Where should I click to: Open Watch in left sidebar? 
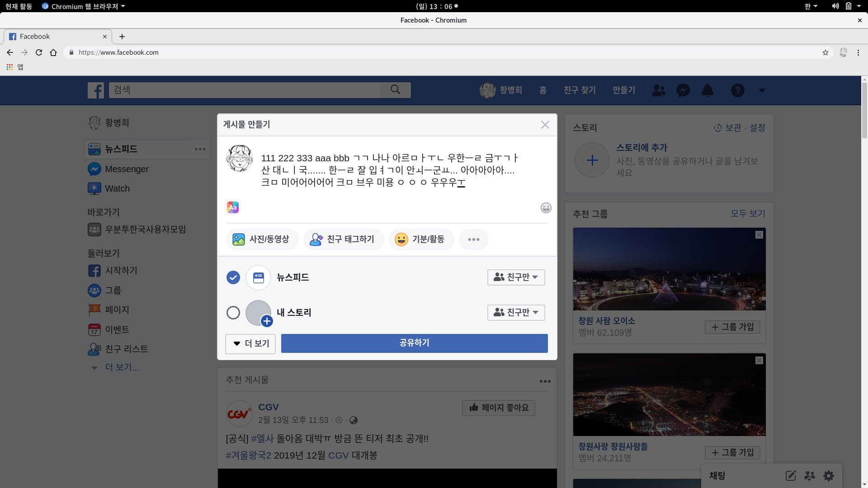[117, 188]
